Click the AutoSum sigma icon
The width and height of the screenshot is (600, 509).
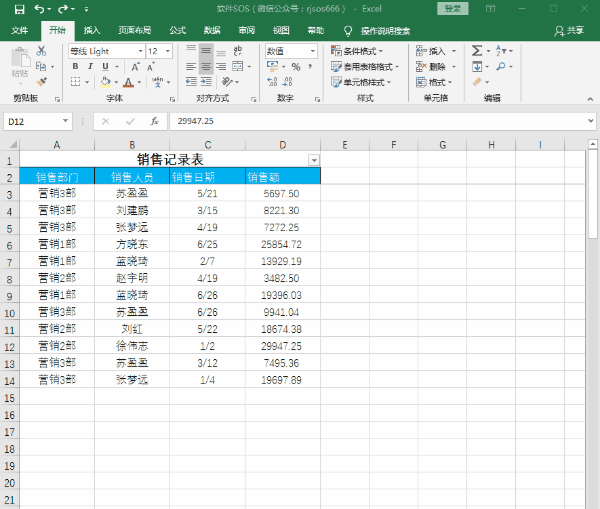pyautogui.click(x=477, y=51)
